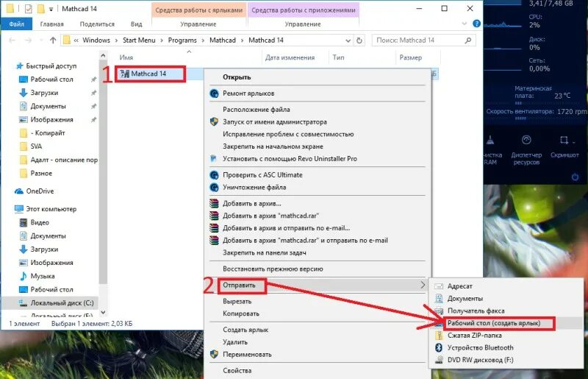The image size is (588, 379).
Task: Click Mathcad breadcrumb segment
Action: tap(223, 40)
